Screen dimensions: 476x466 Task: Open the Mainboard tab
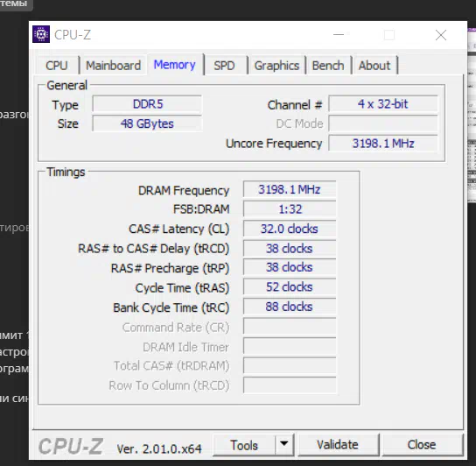coord(113,66)
